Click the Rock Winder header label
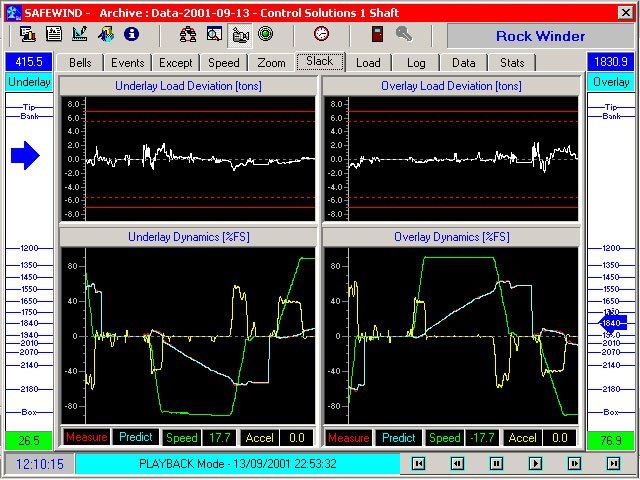Screen dimensions: 640x480 coord(540,36)
